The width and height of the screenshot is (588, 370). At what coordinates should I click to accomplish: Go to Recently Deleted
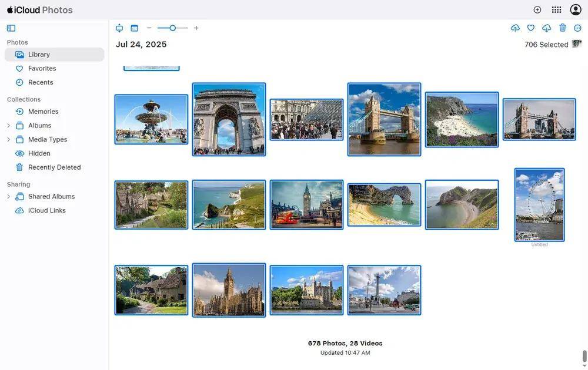[54, 167]
